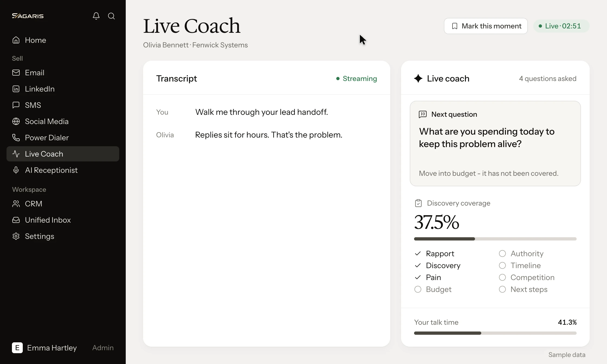Click the search magnifier icon

point(111,16)
